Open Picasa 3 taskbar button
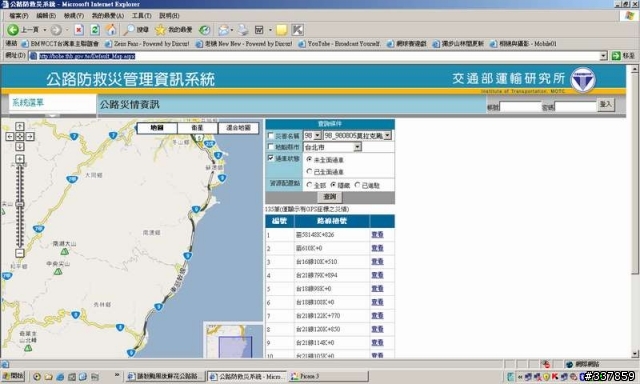 point(329,376)
